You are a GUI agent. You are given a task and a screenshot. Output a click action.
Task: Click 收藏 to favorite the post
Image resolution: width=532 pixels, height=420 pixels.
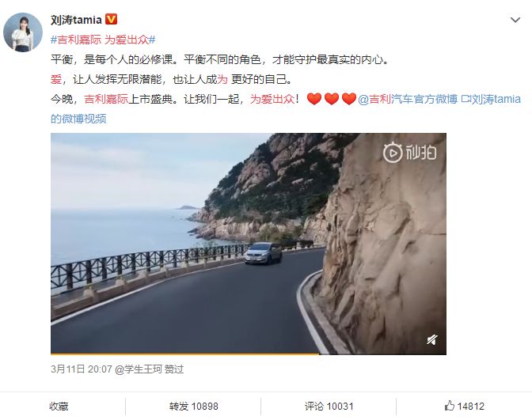pyautogui.click(x=59, y=406)
